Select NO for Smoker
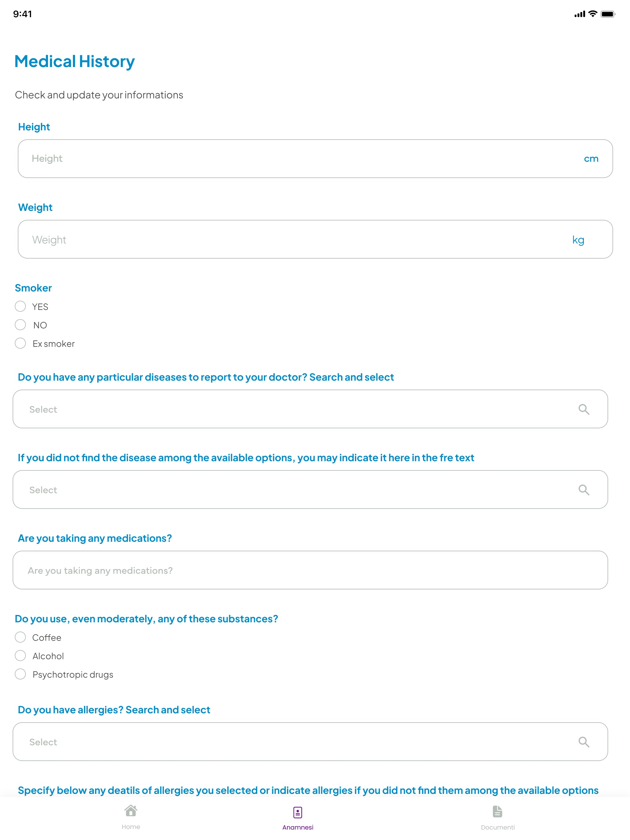This screenshot has width=630, height=840. point(20,325)
